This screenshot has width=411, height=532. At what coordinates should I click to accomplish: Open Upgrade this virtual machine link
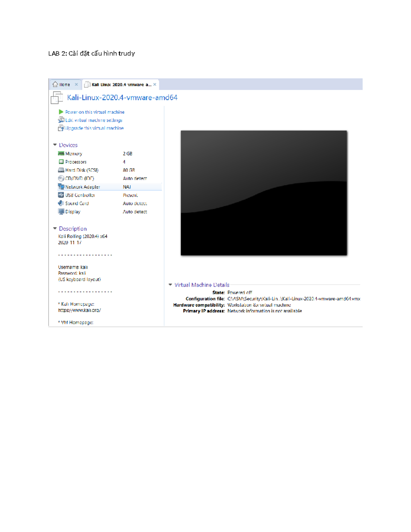(95, 128)
